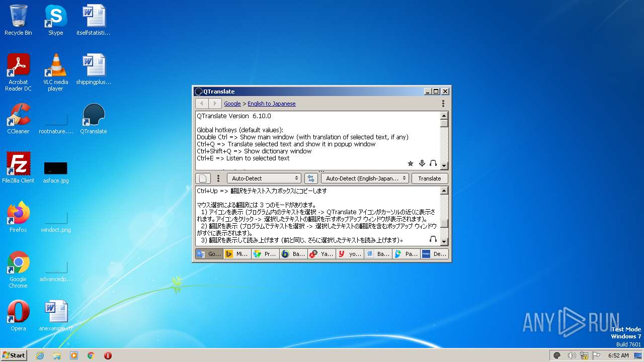Viewport: 644px width, 362px height.
Task: Select the itselfstatisti... Word document icon
Action: pyautogui.click(x=94, y=21)
